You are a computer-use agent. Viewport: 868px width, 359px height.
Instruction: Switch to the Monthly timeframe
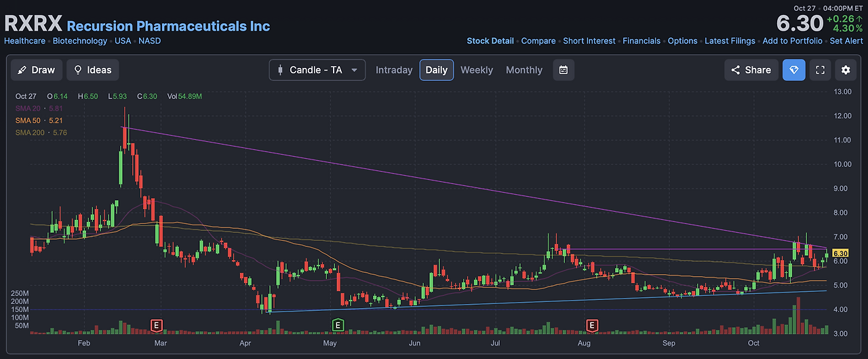click(524, 70)
